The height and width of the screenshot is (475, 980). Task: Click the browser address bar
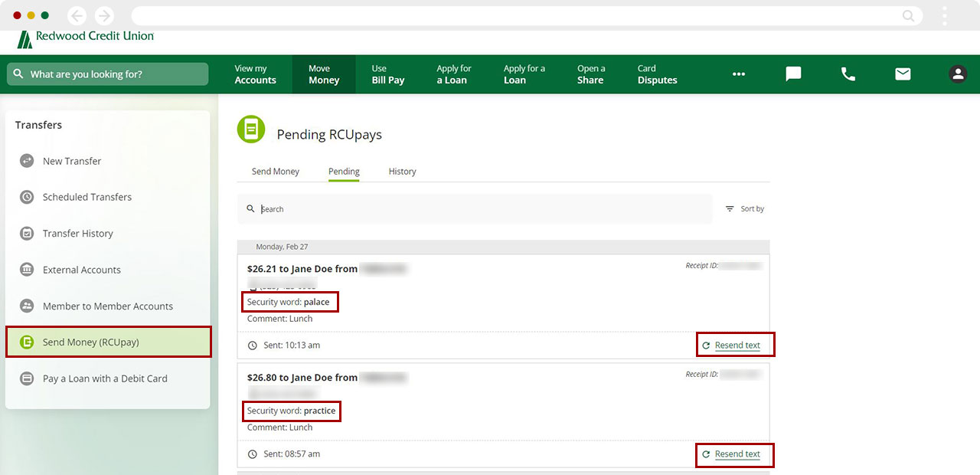[527, 15]
